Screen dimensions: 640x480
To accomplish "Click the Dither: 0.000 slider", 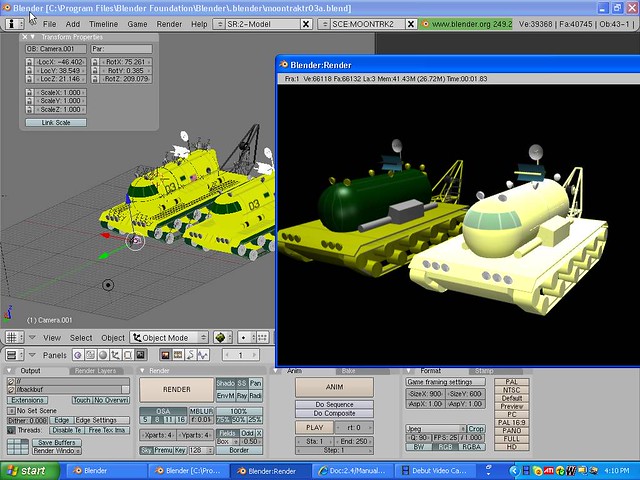I will [x=27, y=420].
